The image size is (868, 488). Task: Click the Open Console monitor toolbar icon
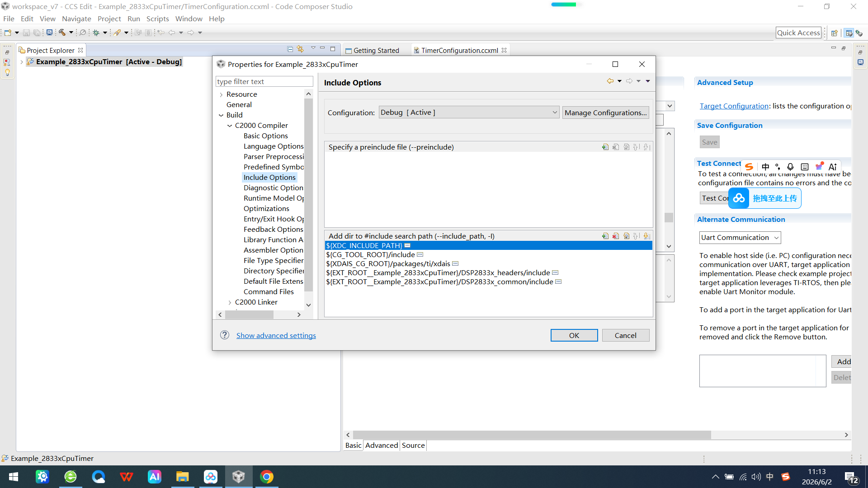[50, 33]
